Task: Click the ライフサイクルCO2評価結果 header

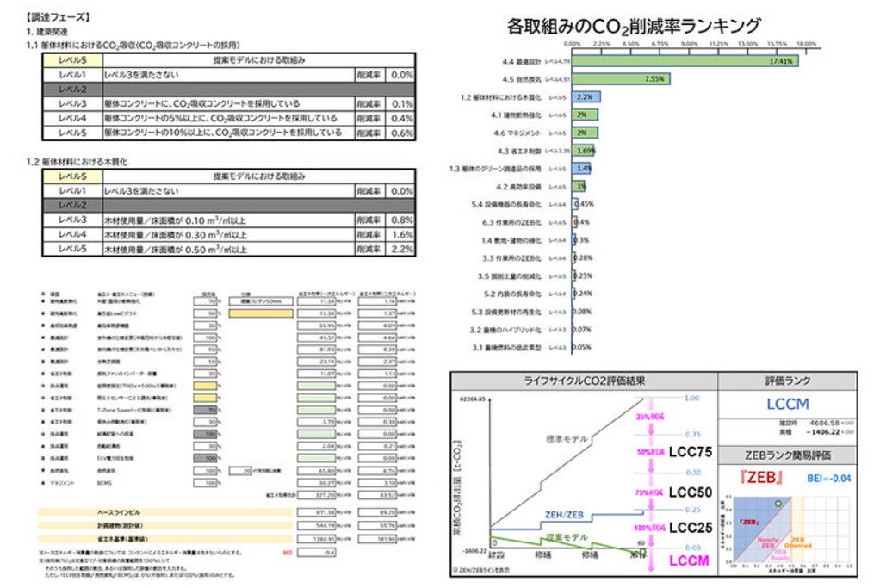Action: [585, 381]
